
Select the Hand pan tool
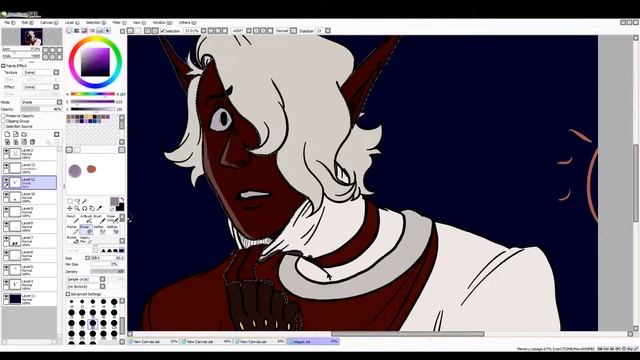[x=92, y=208]
